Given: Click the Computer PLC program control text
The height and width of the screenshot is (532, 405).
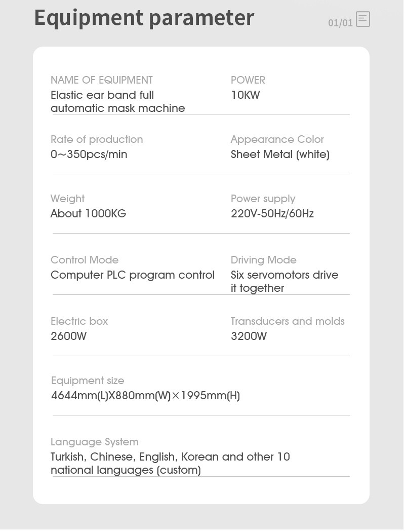Looking at the screenshot, I should (x=133, y=275).
